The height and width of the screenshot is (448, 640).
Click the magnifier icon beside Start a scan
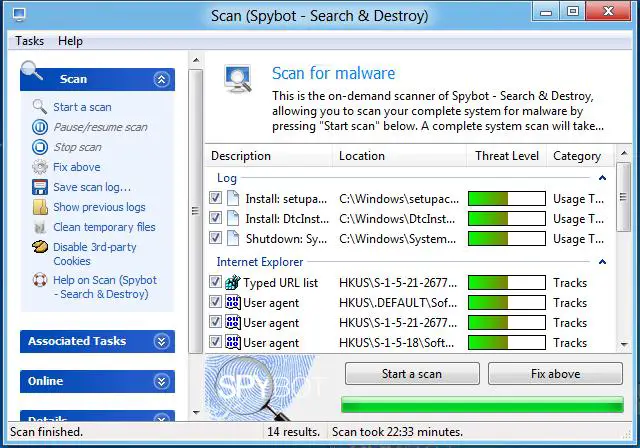point(40,107)
